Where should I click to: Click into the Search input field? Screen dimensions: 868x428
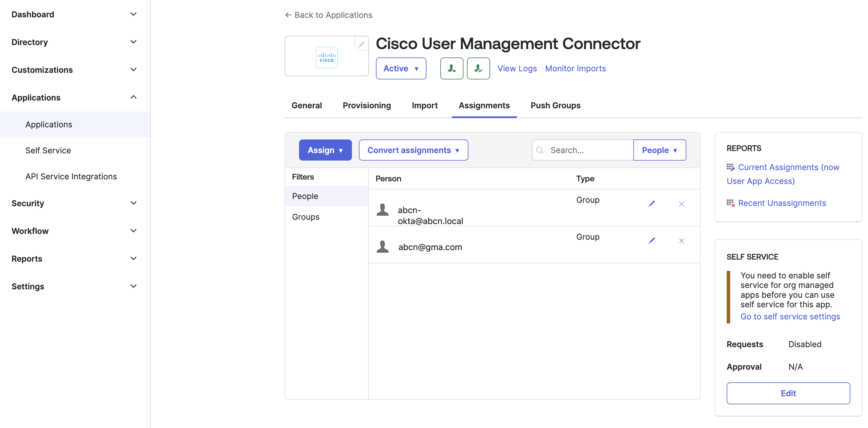(583, 150)
